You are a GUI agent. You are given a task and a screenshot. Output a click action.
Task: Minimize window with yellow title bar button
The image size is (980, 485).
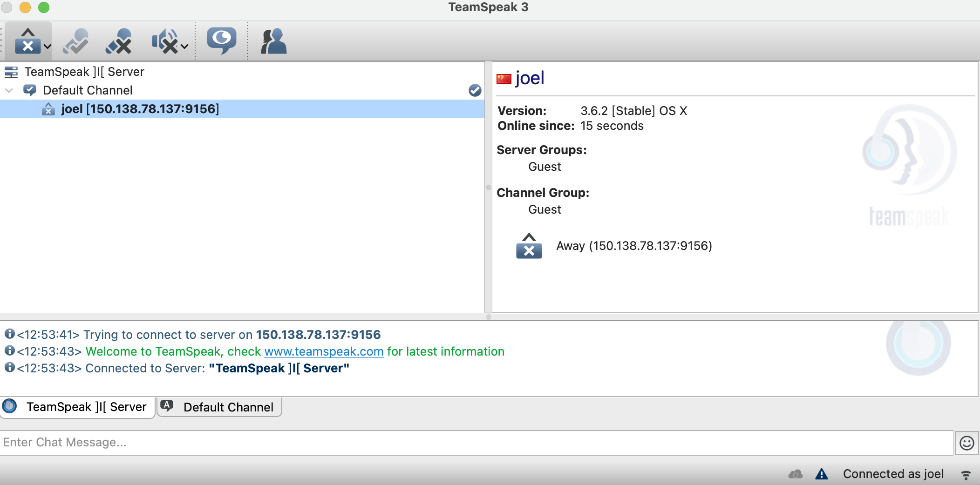25,7
